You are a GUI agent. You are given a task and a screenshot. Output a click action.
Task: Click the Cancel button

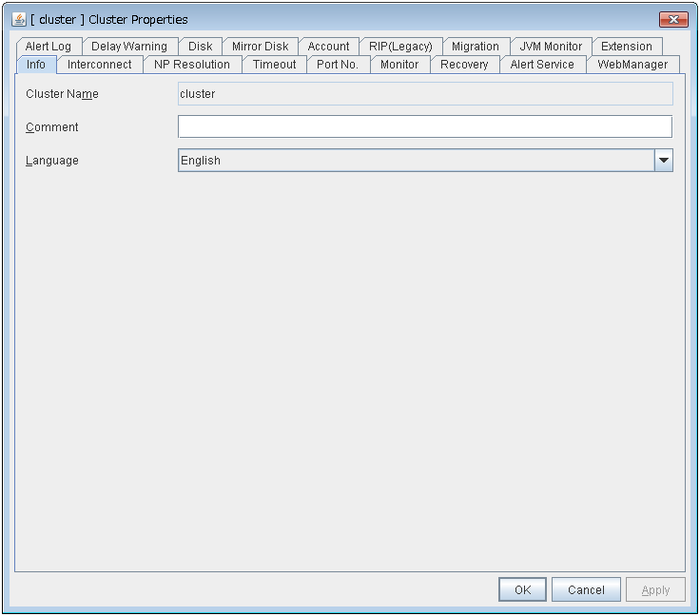pos(586,589)
